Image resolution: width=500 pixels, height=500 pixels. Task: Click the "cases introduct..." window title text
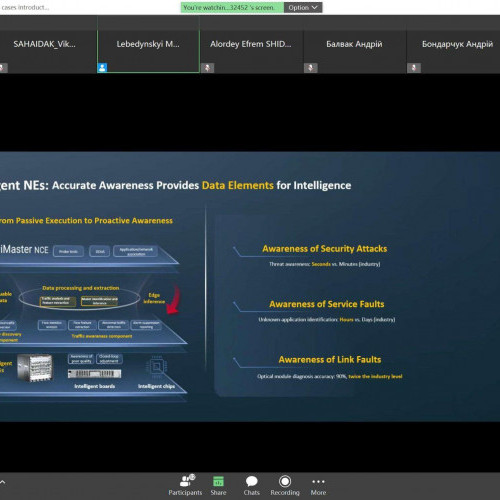point(25,7)
